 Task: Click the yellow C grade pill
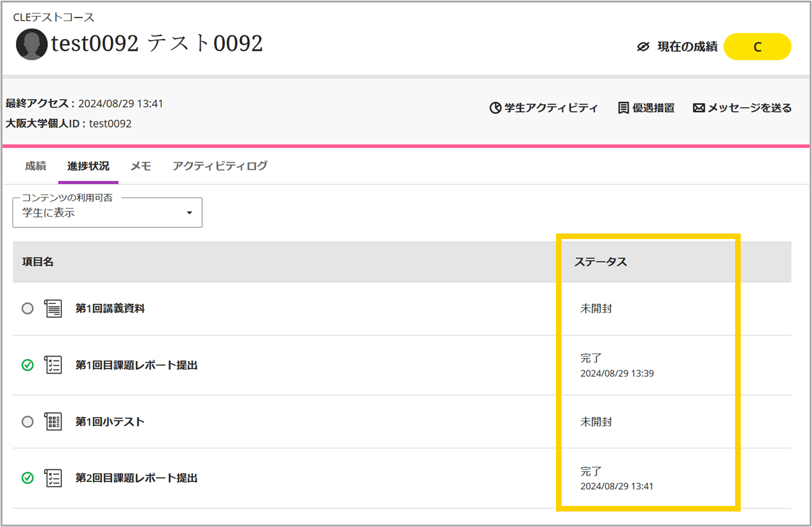point(757,46)
